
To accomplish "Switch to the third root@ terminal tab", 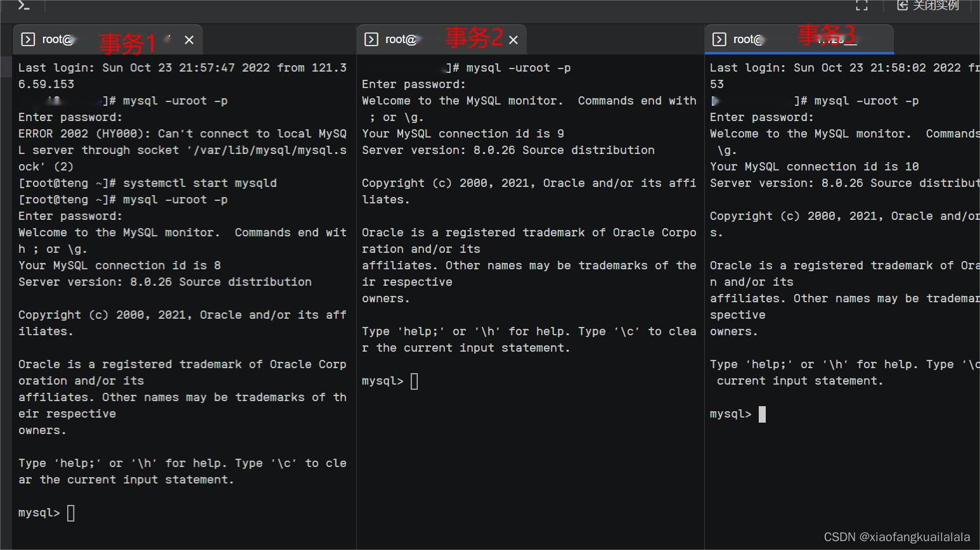I will 799,39.
